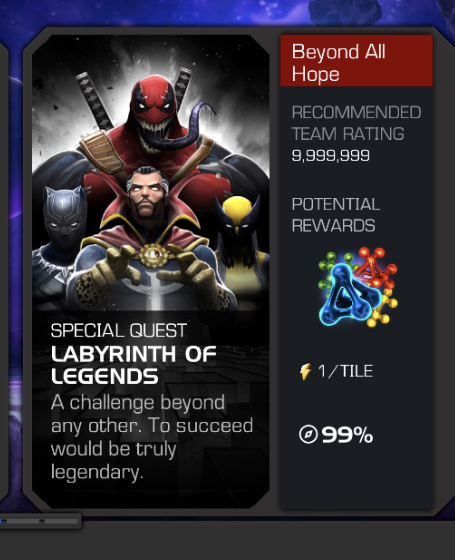
Task: Click the 9,999,999 team rating number
Action: [331, 155]
